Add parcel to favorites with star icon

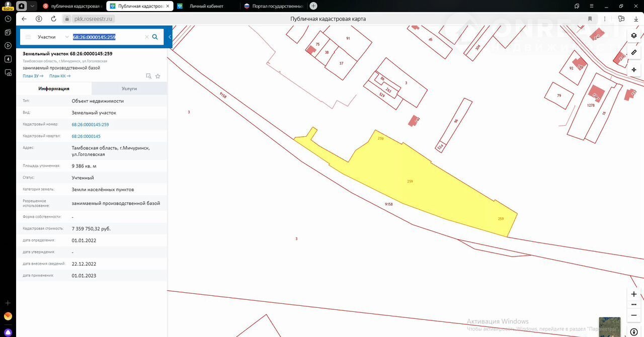click(x=157, y=76)
